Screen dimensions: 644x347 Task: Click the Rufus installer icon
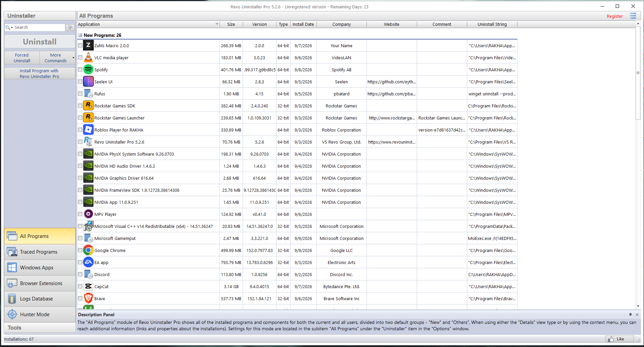pos(88,94)
